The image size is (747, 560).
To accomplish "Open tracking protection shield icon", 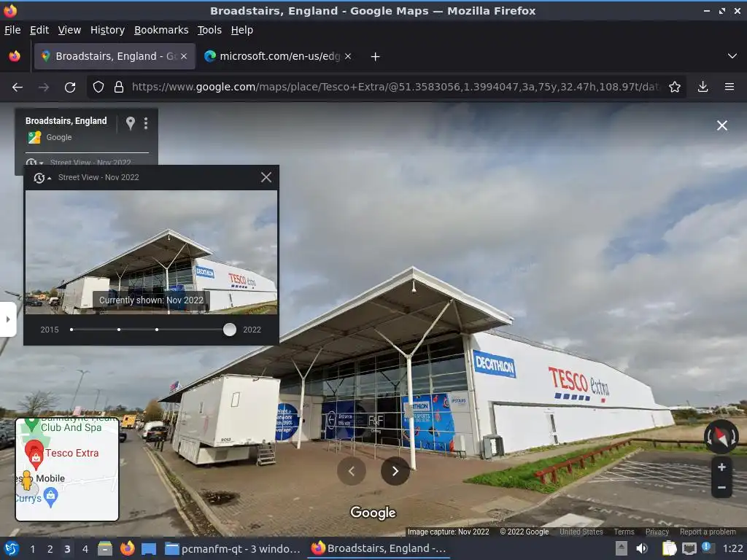I will [98, 87].
